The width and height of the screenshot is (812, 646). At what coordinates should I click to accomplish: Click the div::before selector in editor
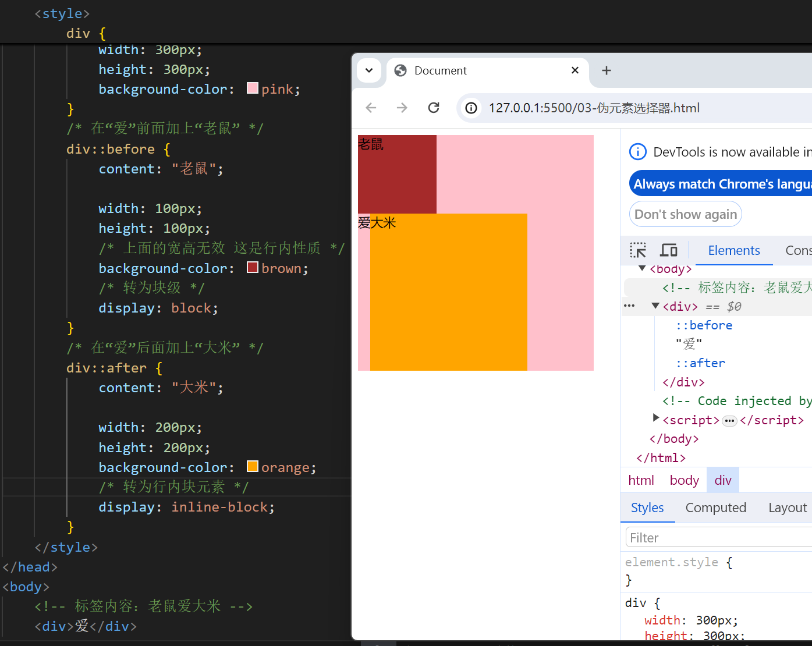(x=111, y=149)
